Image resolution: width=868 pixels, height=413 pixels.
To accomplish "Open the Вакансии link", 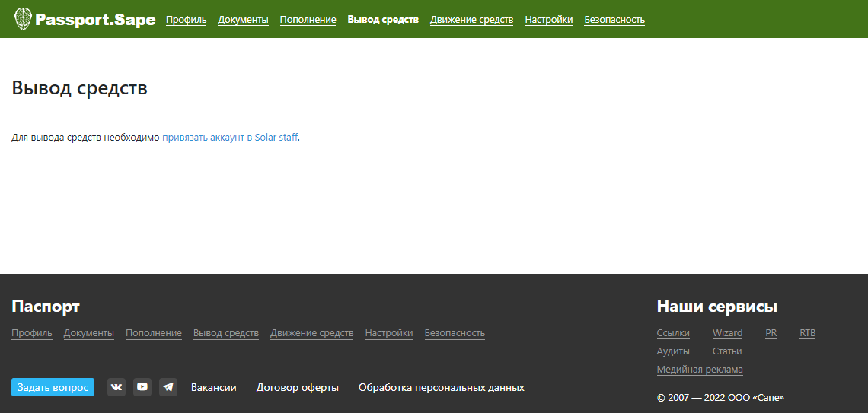I will point(214,388).
